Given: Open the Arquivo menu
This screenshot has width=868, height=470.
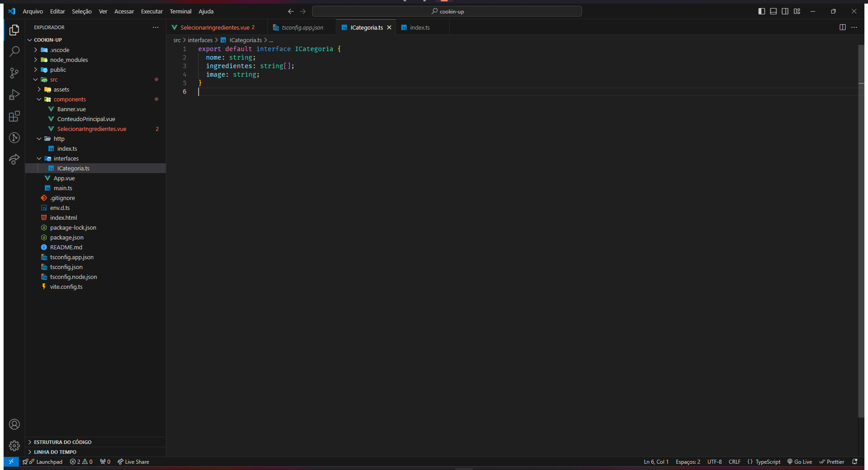Looking at the screenshot, I should coord(33,11).
